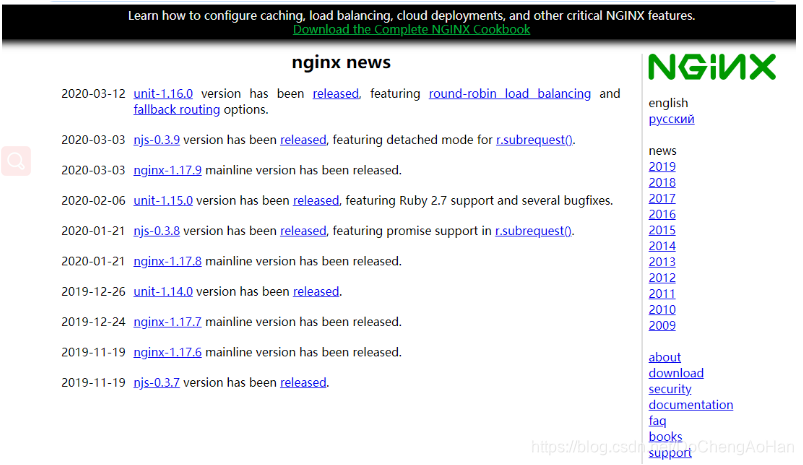The image size is (803, 465).
Task: Open 2016 news archive
Action: (662, 215)
